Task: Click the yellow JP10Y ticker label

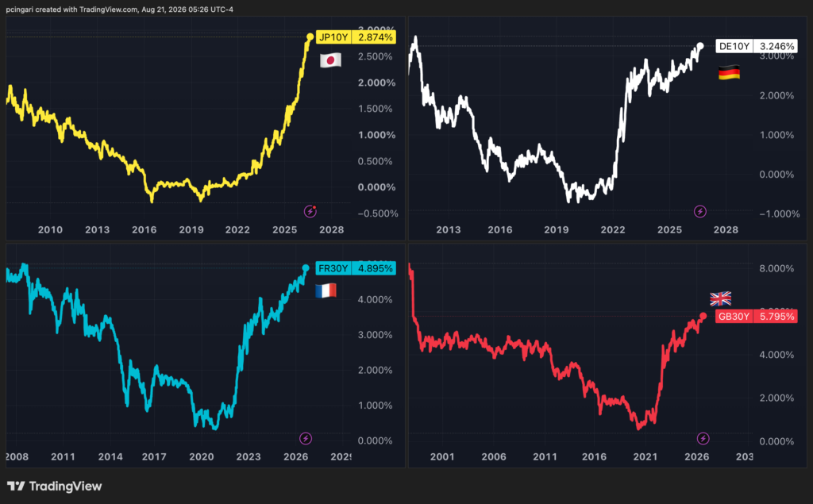Action: tap(333, 37)
